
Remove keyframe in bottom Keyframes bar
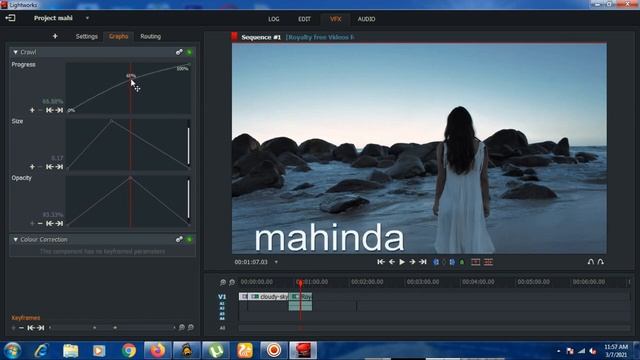[21, 328]
